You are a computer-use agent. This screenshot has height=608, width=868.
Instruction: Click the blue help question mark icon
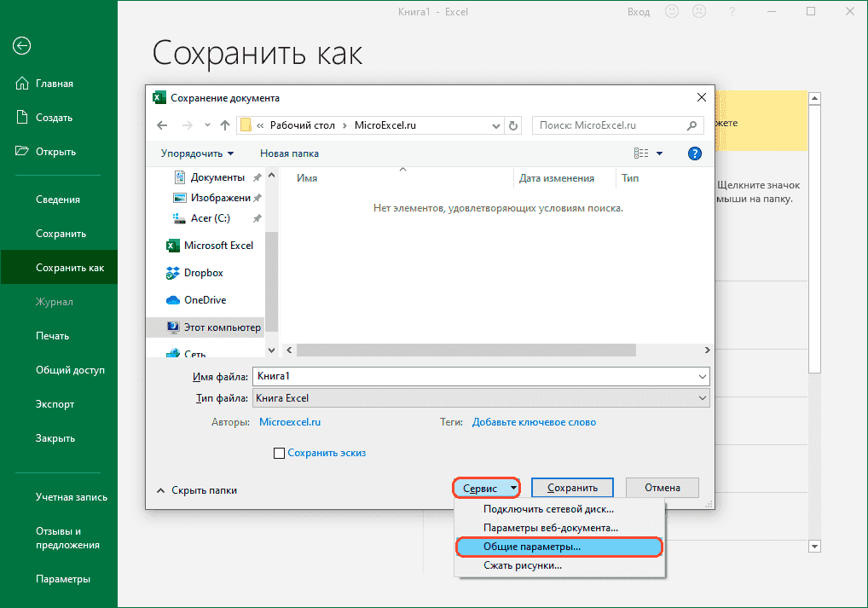tap(694, 153)
